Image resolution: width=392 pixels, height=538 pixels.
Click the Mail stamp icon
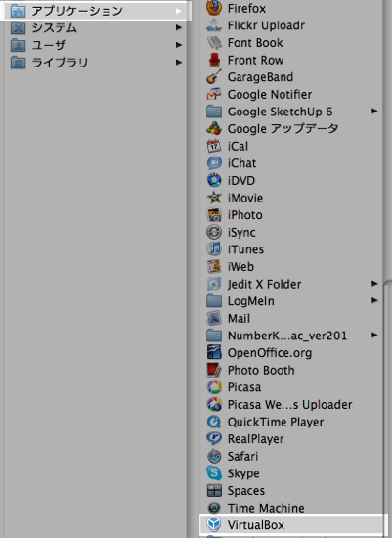214,319
